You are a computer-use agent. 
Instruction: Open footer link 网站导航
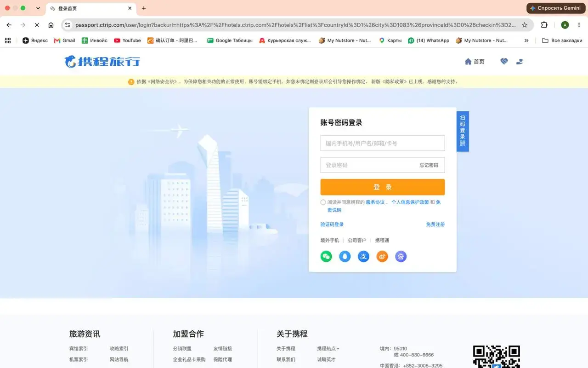pyautogui.click(x=119, y=359)
